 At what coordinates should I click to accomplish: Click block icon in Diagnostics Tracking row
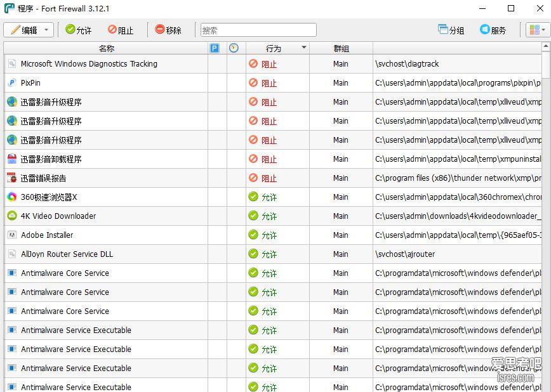tap(253, 63)
